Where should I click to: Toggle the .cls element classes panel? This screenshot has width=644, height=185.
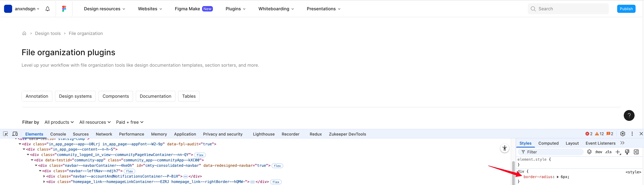(608, 152)
